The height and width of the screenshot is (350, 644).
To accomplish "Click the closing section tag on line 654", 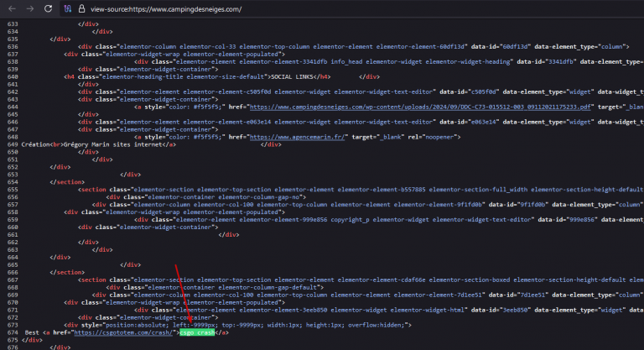I will (67, 182).
